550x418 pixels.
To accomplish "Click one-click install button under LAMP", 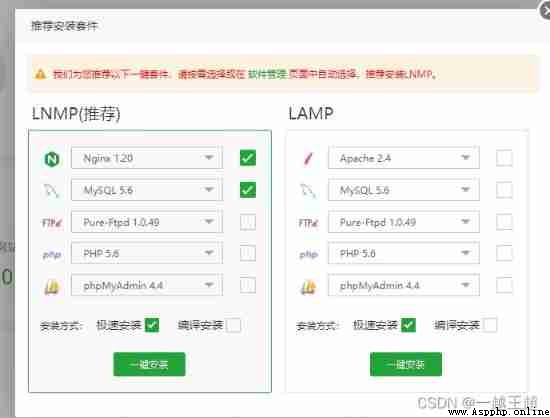I will (x=406, y=364).
